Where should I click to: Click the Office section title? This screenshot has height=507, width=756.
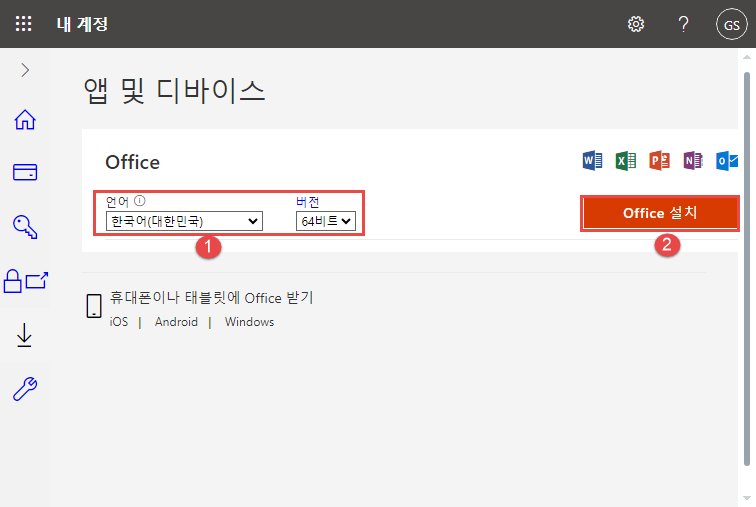tap(133, 162)
